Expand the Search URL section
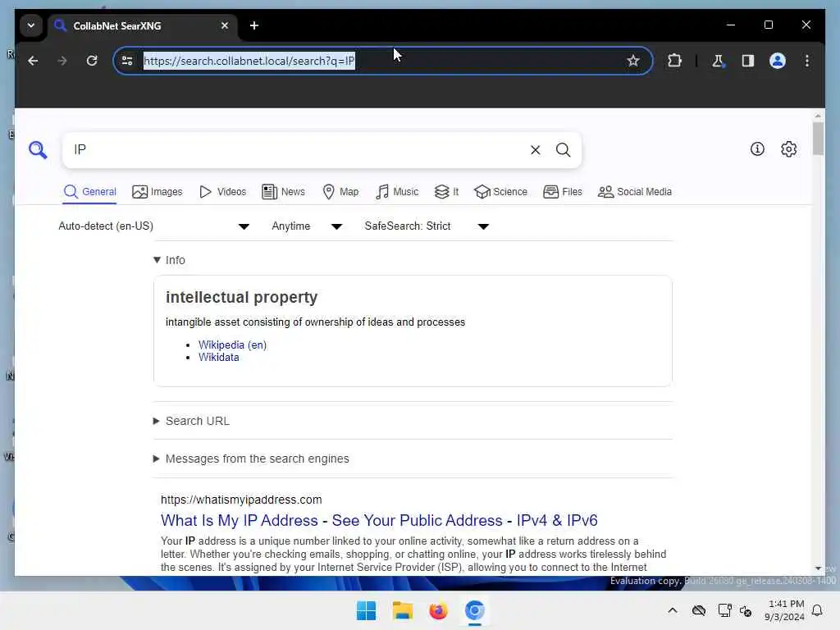The height and width of the screenshot is (630, 840). coord(191,421)
